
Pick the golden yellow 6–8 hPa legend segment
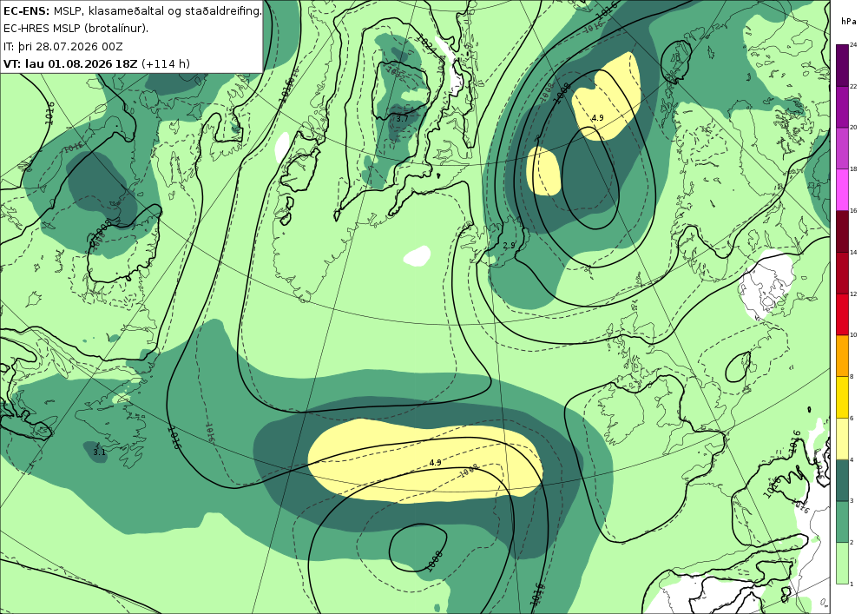pos(843,397)
